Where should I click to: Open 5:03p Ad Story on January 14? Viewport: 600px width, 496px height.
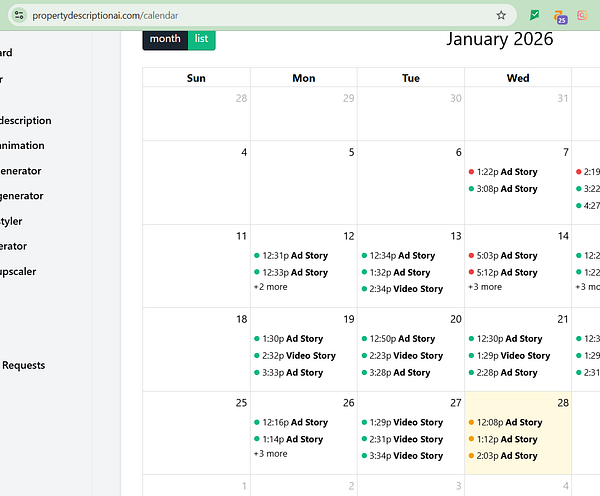[x=503, y=256]
